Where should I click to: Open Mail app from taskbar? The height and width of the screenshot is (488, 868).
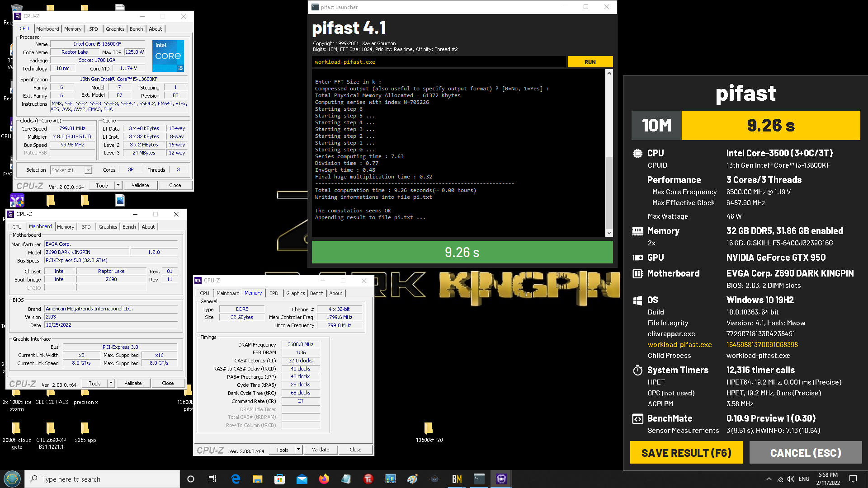tap(302, 479)
